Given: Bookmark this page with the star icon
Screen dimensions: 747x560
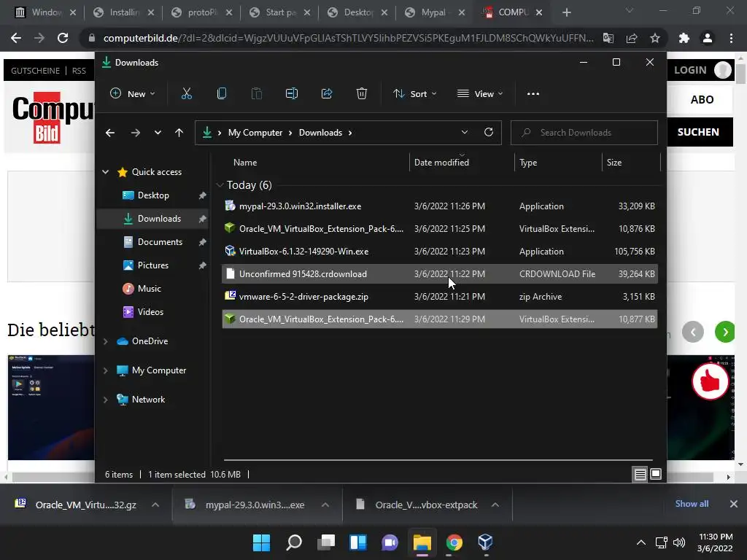Looking at the screenshot, I should pyautogui.click(x=655, y=38).
